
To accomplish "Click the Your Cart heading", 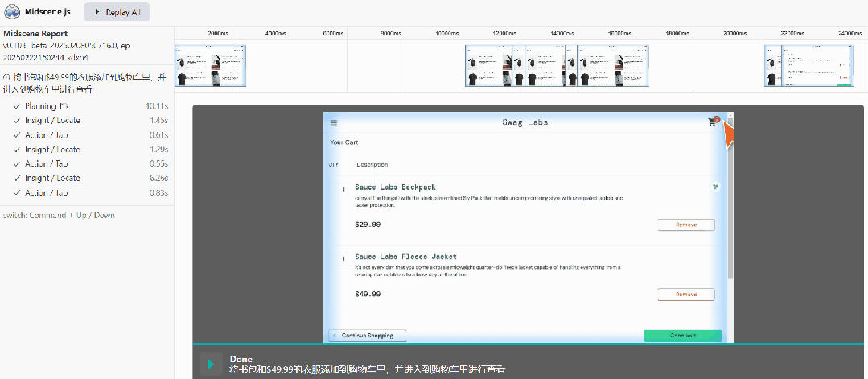I will (x=343, y=142).
